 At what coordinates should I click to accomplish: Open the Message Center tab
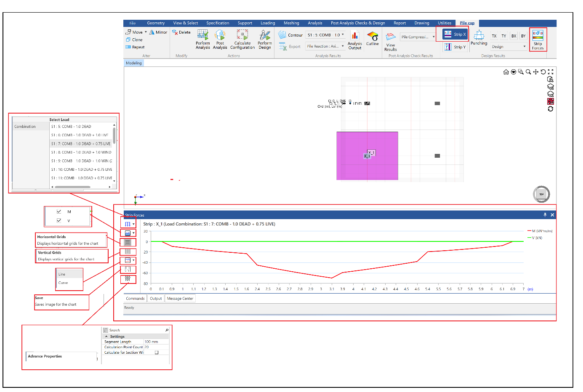click(x=180, y=299)
